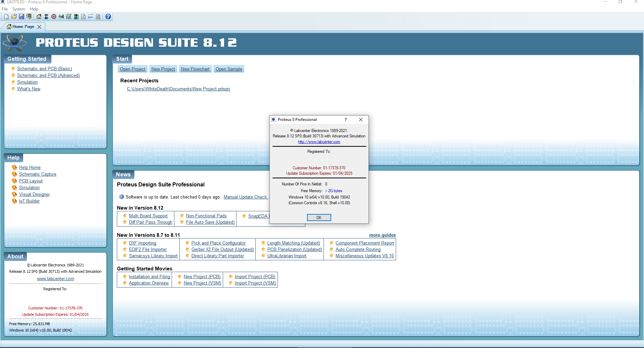Open the Help Home link

pos(30,167)
